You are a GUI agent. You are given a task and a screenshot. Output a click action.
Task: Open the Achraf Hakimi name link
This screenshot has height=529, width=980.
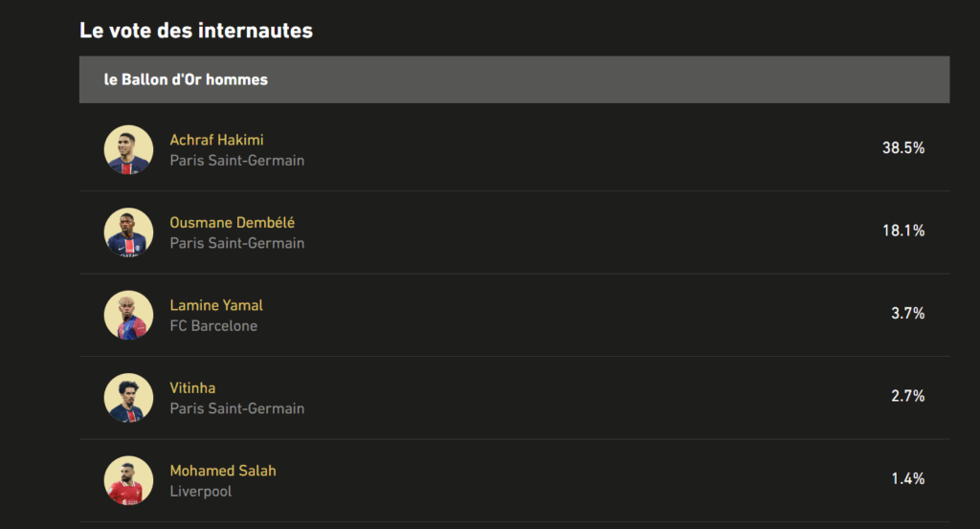pyautogui.click(x=216, y=140)
